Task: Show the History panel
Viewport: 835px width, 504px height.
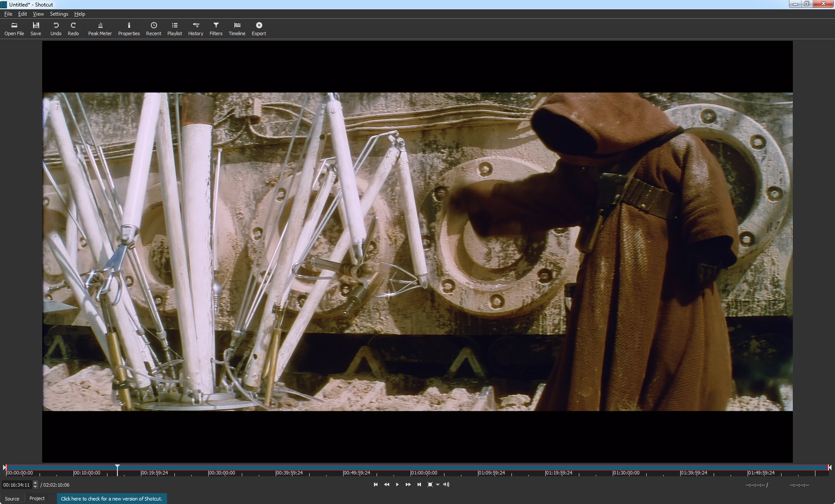Action: click(x=196, y=29)
